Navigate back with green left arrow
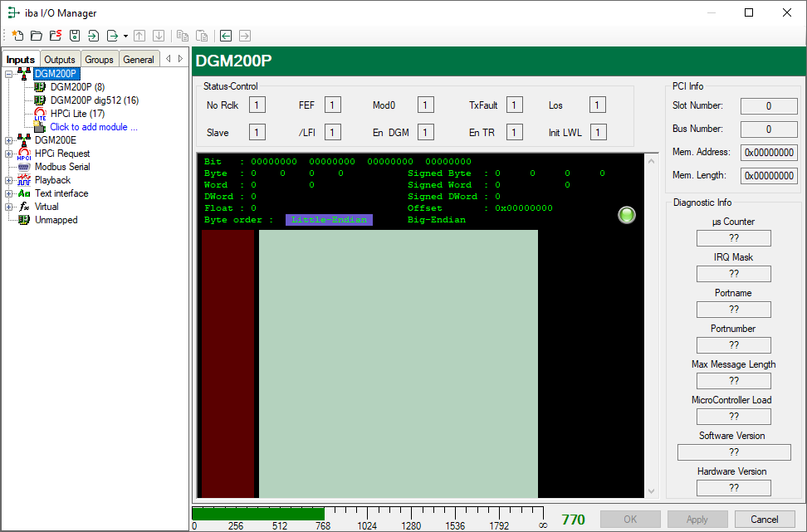 (226, 36)
